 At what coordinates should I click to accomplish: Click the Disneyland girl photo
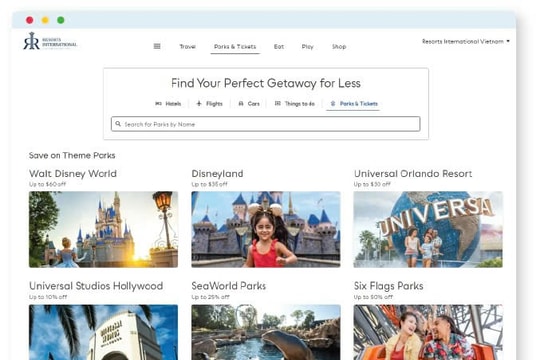coord(266,229)
